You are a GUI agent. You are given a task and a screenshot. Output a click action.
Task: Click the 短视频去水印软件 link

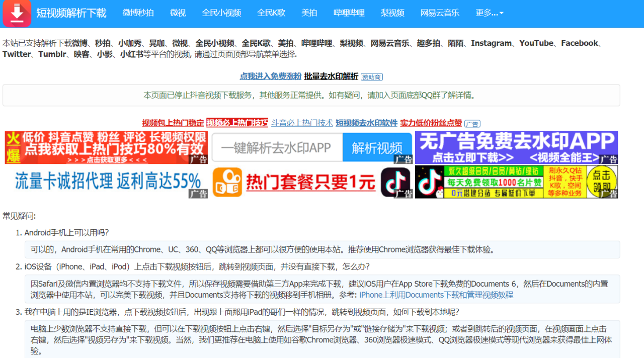366,122
